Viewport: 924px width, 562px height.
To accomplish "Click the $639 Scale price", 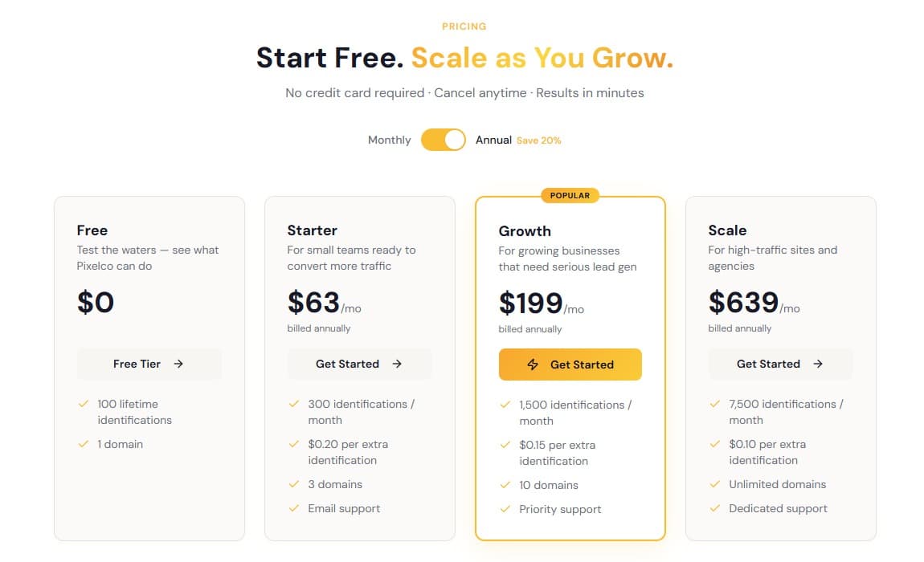I will (x=743, y=303).
